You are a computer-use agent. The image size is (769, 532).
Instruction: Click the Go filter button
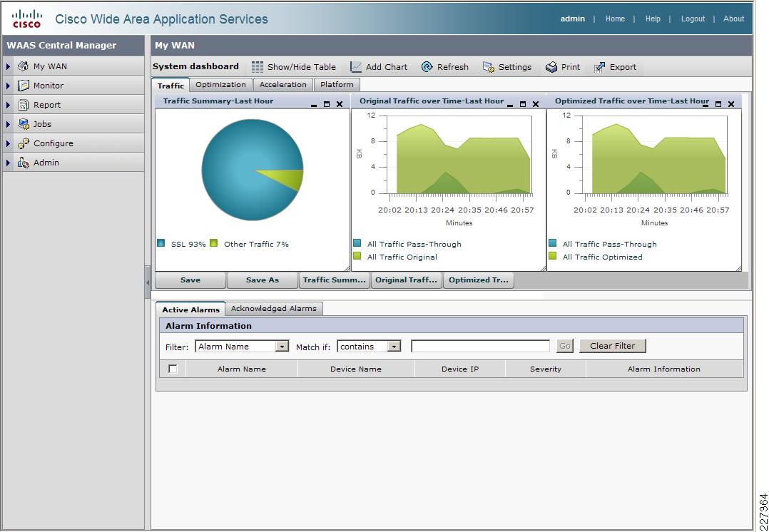565,346
